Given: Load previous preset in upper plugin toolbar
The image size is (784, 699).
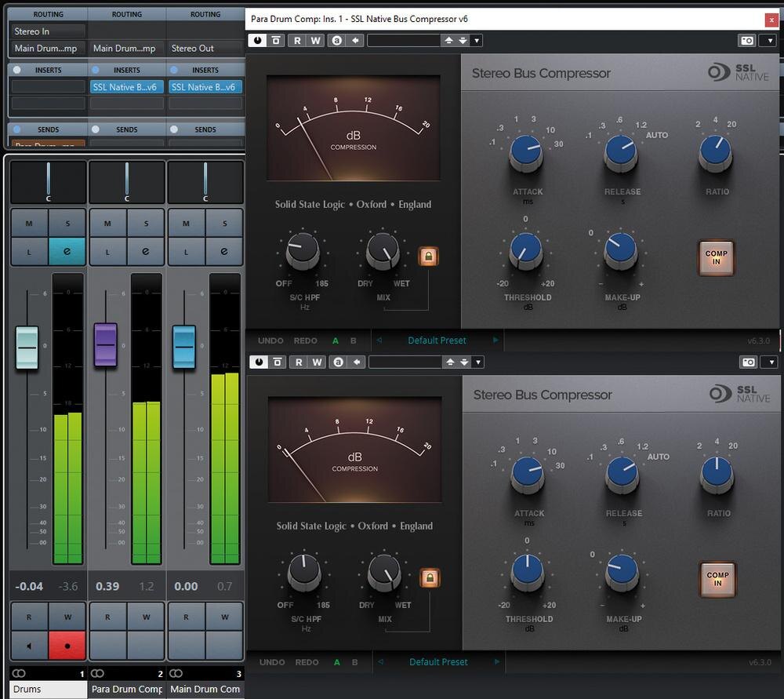Looking at the screenshot, I should click(448, 41).
